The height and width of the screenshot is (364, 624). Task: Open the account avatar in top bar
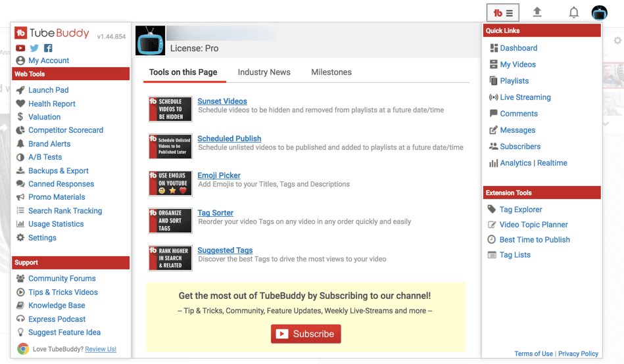coord(599,12)
